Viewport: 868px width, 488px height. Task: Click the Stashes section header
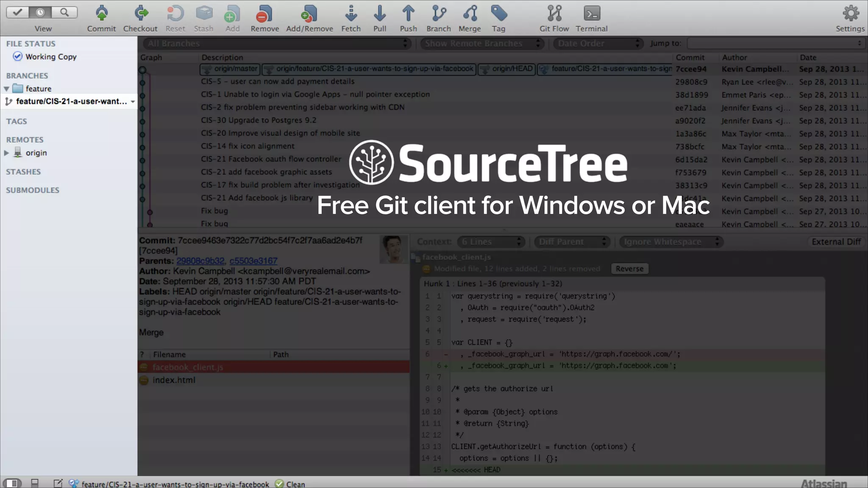click(x=23, y=172)
